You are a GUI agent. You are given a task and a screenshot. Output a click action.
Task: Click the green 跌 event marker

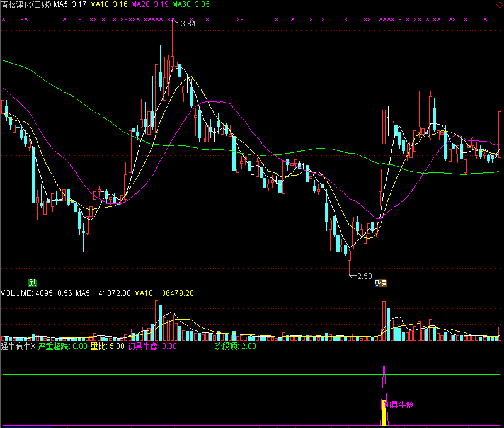tap(33, 283)
